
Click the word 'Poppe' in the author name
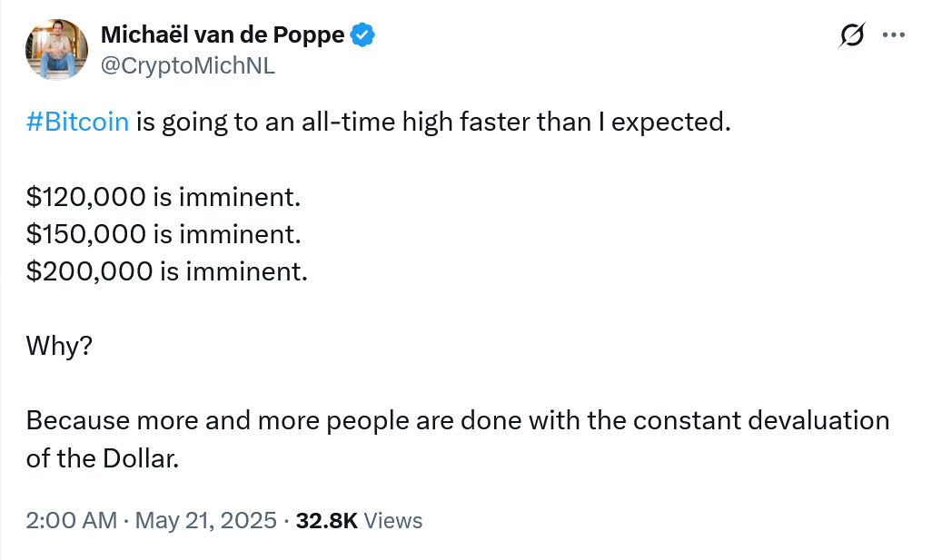(x=309, y=35)
